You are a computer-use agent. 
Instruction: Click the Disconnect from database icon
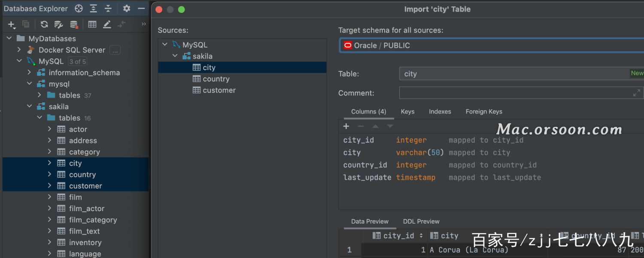73,24
